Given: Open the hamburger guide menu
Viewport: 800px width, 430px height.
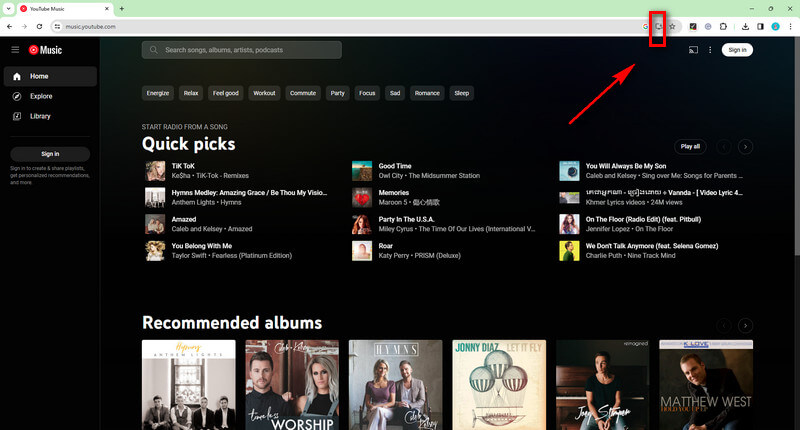Looking at the screenshot, I should [x=15, y=49].
